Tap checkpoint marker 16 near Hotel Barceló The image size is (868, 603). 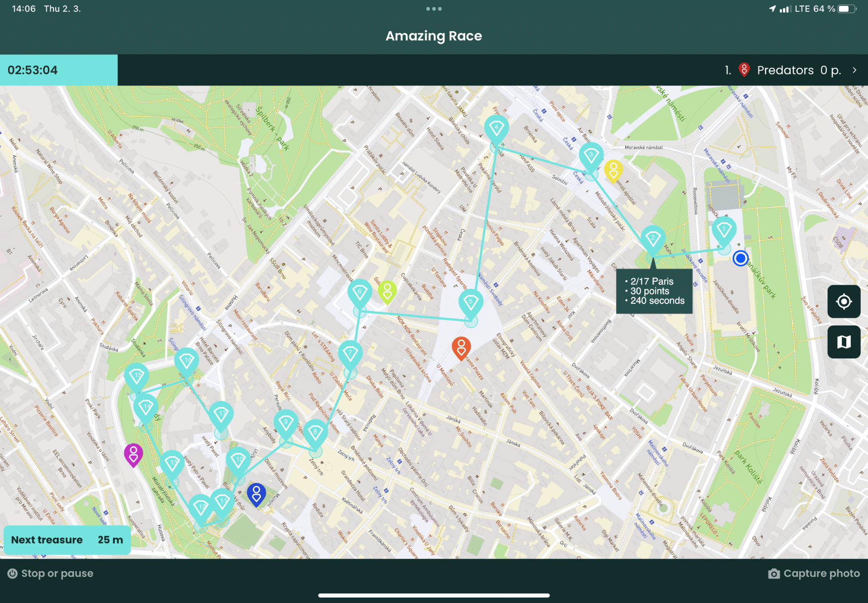pos(187,360)
